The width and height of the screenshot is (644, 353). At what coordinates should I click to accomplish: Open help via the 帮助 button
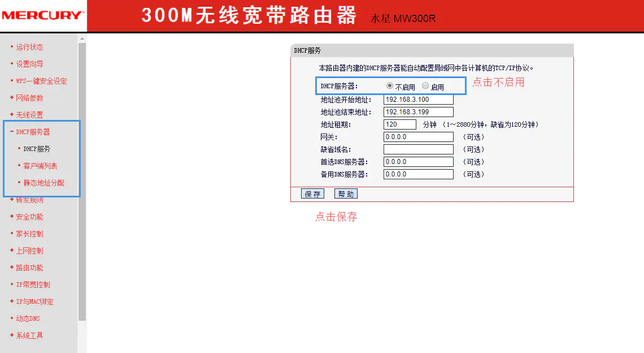tap(346, 193)
